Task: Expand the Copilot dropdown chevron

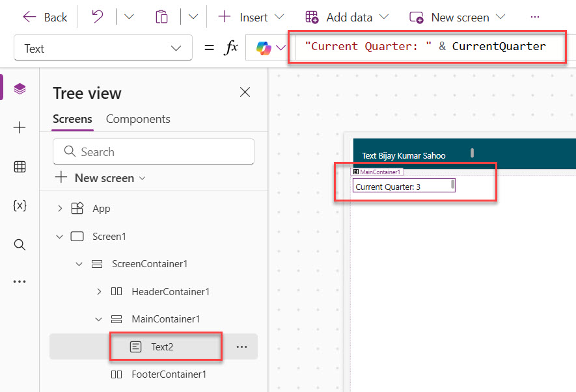Action: pyautogui.click(x=281, y=47)
